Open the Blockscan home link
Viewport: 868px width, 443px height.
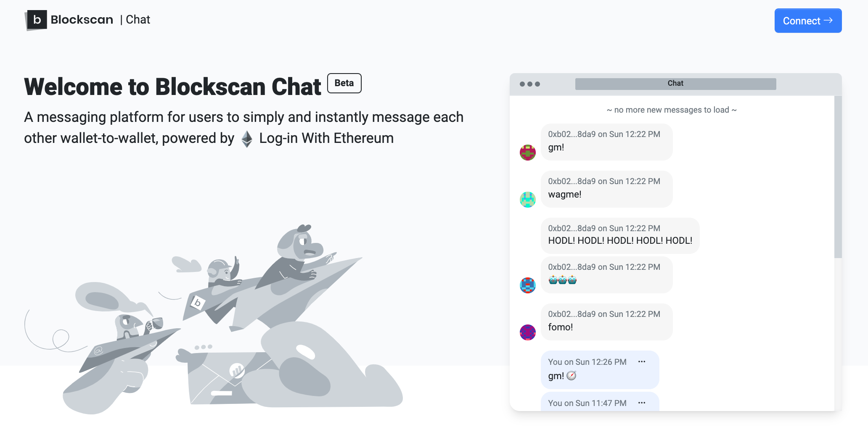tap(69, 20)
